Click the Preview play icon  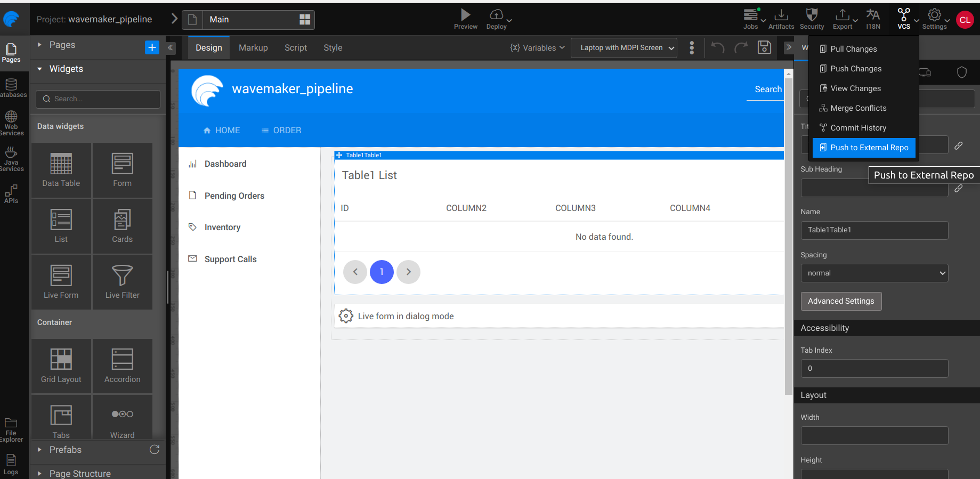[465, 15]
